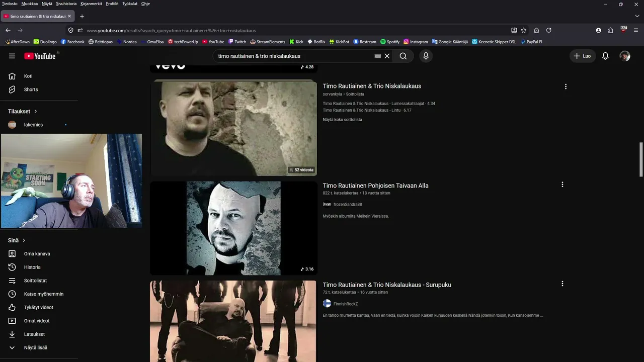The height and width of the screenshot is (362, 644).
Task: Go to the browser home page
Action: [x=536, y=30]
